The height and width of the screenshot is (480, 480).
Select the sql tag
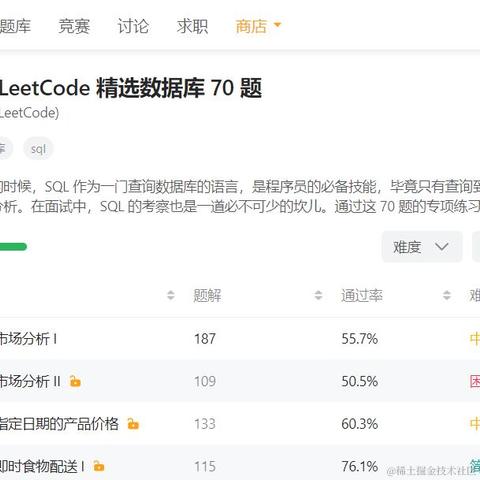click(x=38, y=149)
